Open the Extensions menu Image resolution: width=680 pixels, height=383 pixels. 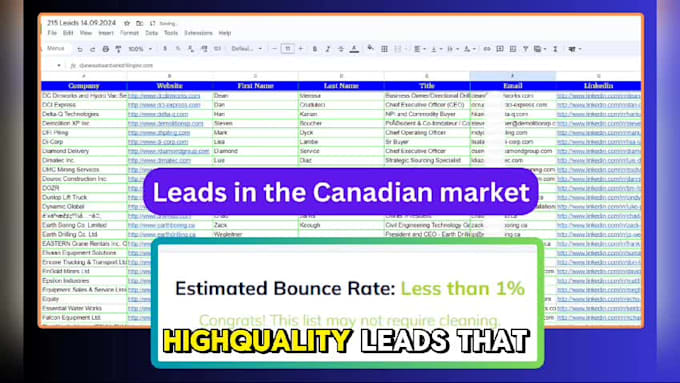(198, 33)
